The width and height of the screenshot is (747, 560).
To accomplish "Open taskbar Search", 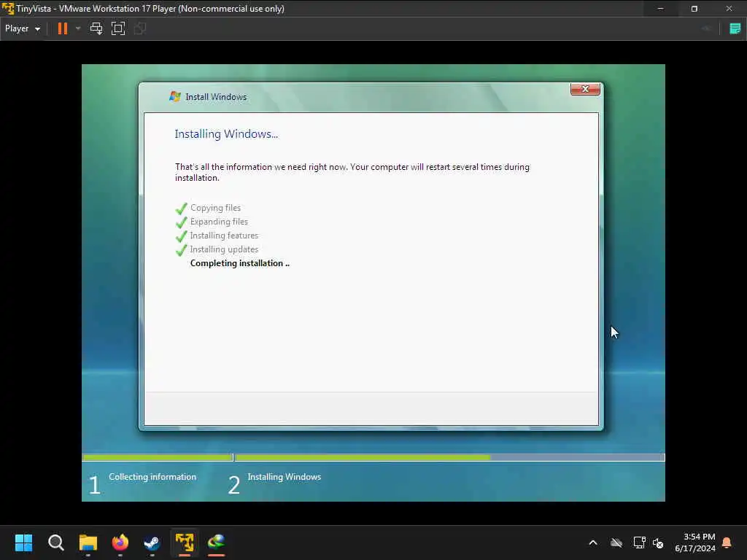I will [x=55, y=542].
